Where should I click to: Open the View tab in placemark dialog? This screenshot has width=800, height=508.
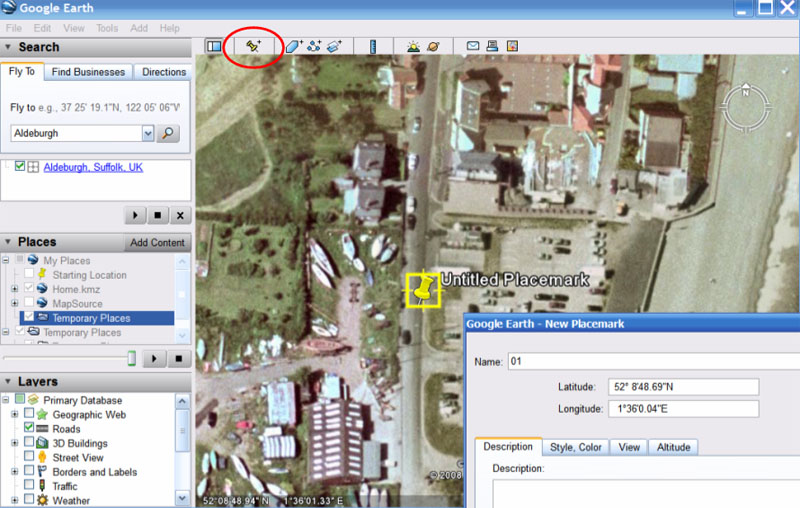(629, 447)
